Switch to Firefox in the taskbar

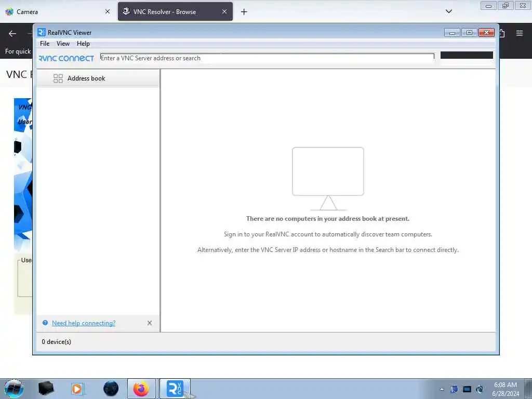point(141,389)
